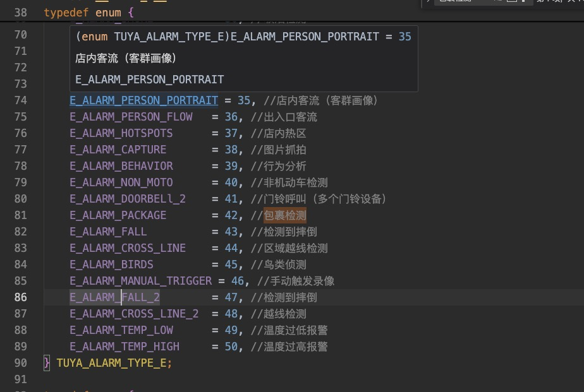Click line number 90 in the gutter
The width and height of the screenshot is (584, 392).
click(20, 363)
